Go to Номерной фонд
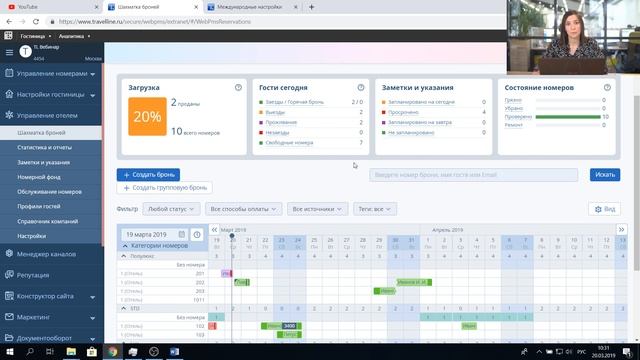The height and width of the screenshot is (360, 640). point(39,177)
